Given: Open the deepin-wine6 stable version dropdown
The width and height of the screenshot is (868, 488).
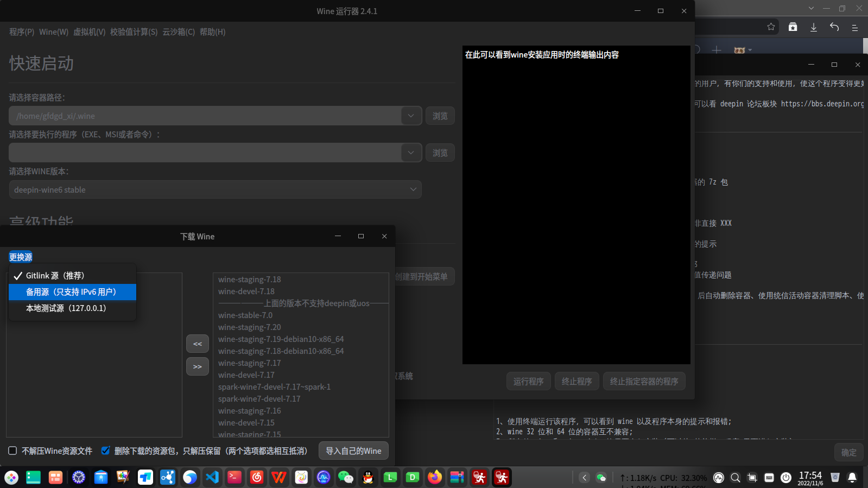Looking at the screenshot, I should click(x=216, y=189).
